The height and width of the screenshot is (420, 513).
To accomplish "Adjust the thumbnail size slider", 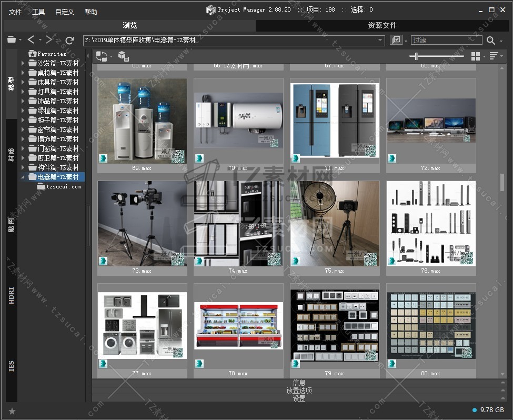I will [x=417, y=56].
